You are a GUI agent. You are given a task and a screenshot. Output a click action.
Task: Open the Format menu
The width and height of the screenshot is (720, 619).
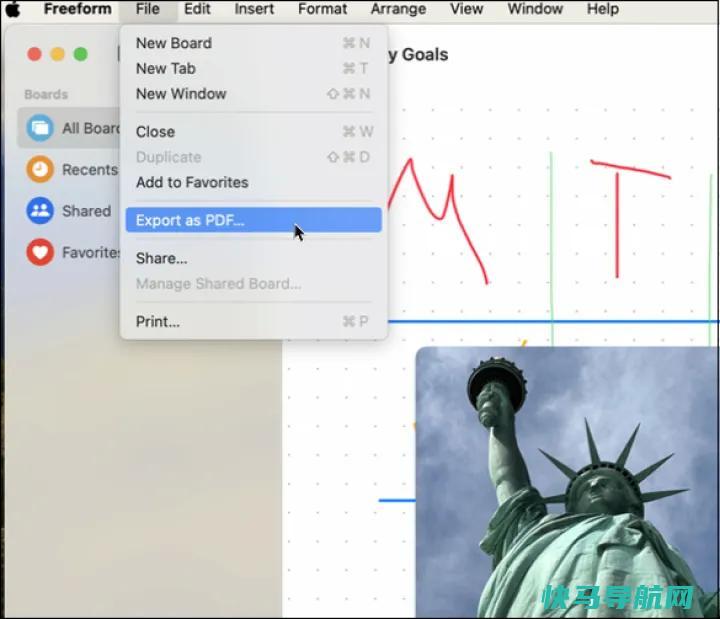tap(322, 9)
